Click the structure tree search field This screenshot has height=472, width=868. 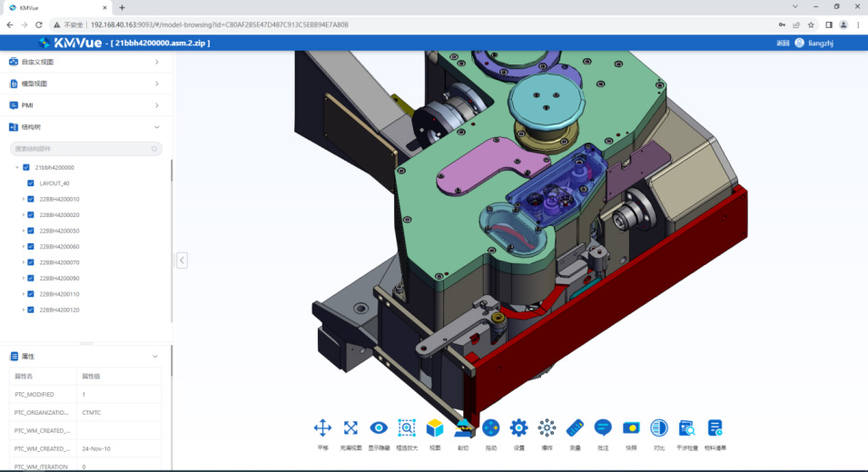click(82, 149)
